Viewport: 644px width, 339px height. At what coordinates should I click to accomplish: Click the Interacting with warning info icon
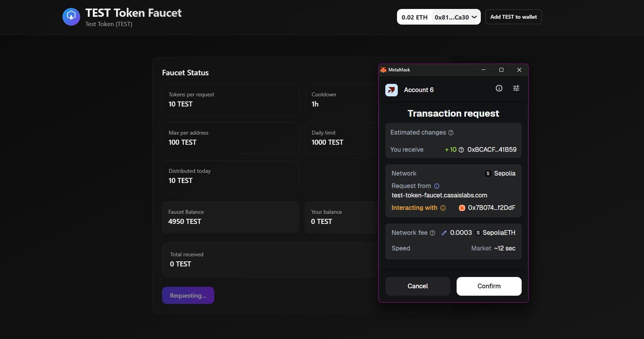tap(443, 208)
